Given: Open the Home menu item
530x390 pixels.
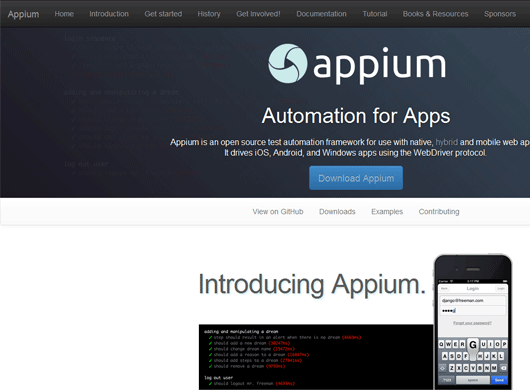Looking at the screenshot, I should (x=64, y=14).
